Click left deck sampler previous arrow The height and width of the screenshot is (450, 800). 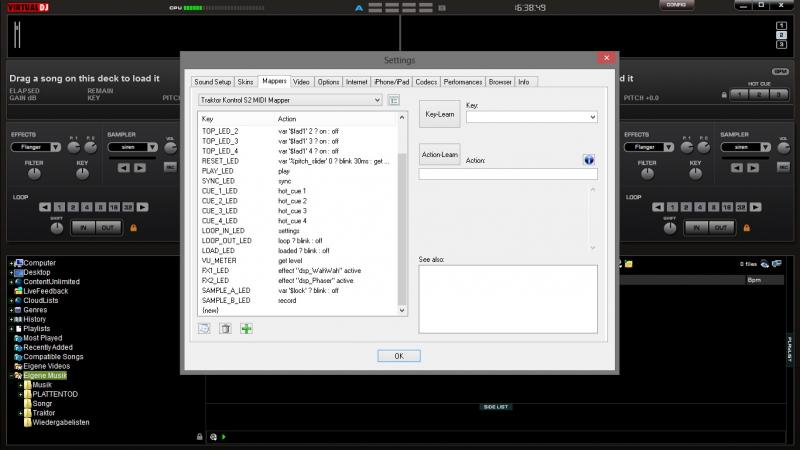[123, 167]
